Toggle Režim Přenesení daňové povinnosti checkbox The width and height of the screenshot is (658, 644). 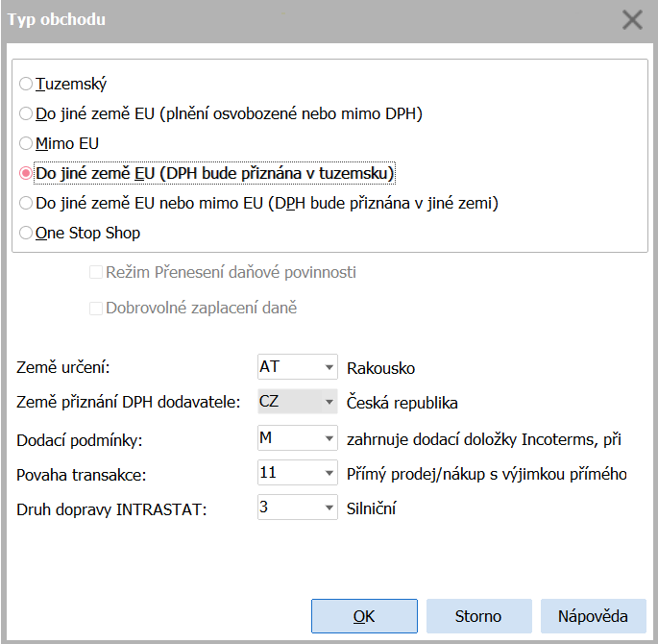click(96, 273)
